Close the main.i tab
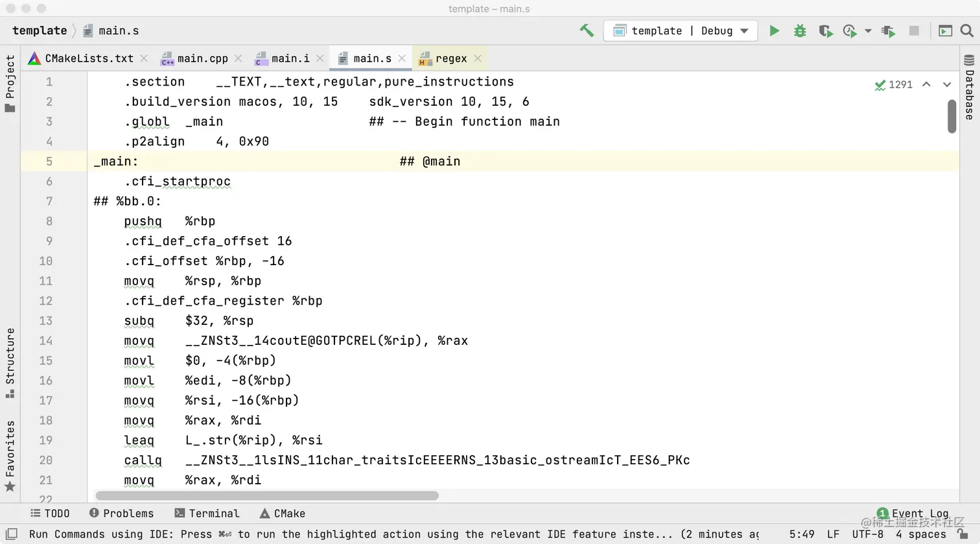This screenshot has height=544, width=980. 320,58
